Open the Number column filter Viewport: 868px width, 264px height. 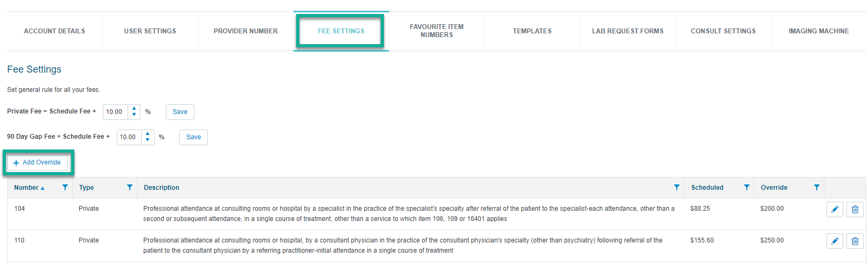[x=65, y=188]
